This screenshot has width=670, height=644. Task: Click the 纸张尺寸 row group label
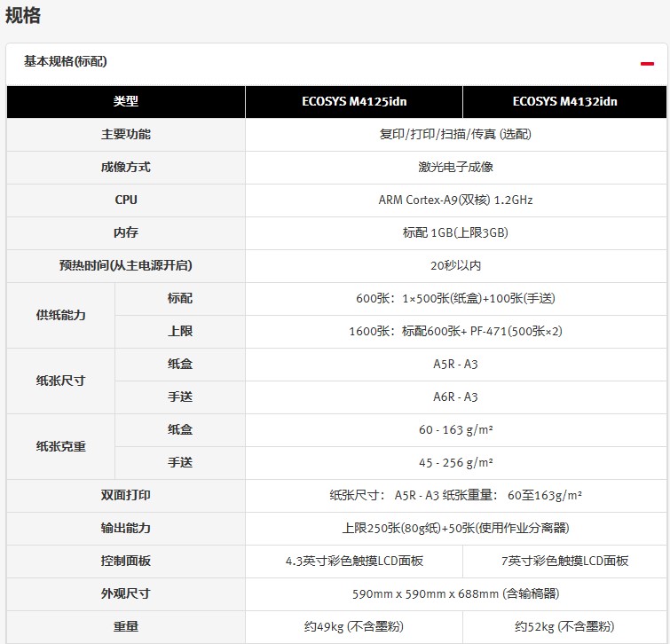coord(60,381)
